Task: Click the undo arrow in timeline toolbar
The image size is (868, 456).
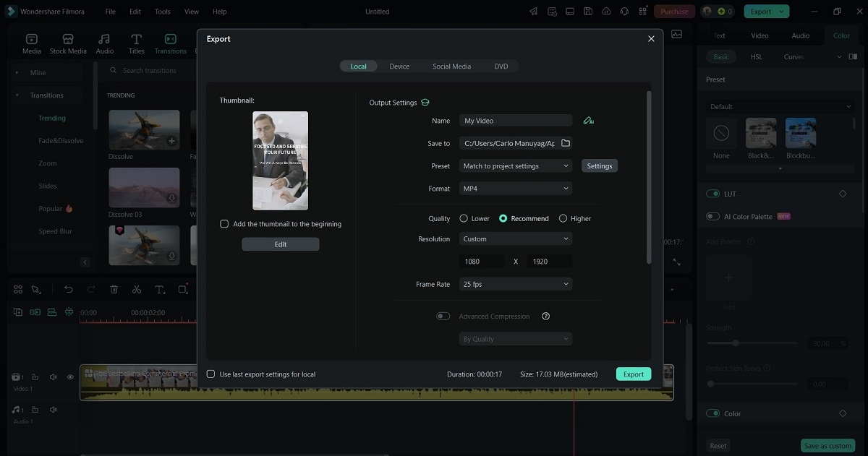Action: pos(68,289)
